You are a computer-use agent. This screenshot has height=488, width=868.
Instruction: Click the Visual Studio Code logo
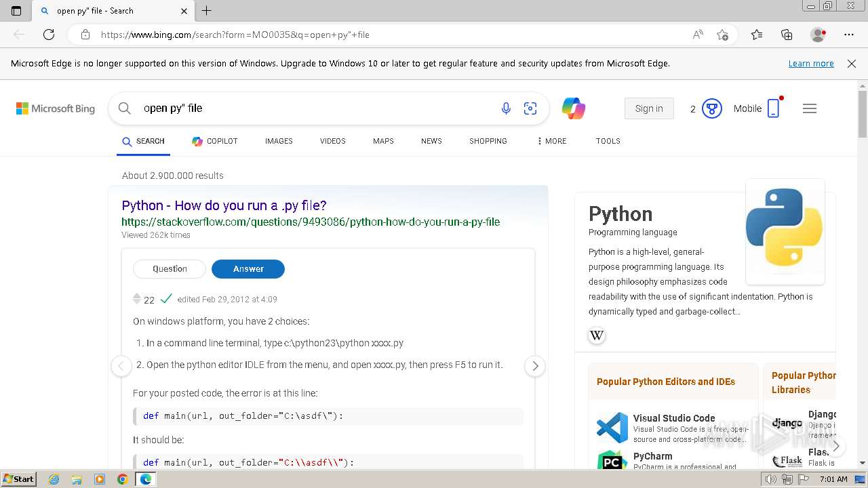click(x=612, y=428)
